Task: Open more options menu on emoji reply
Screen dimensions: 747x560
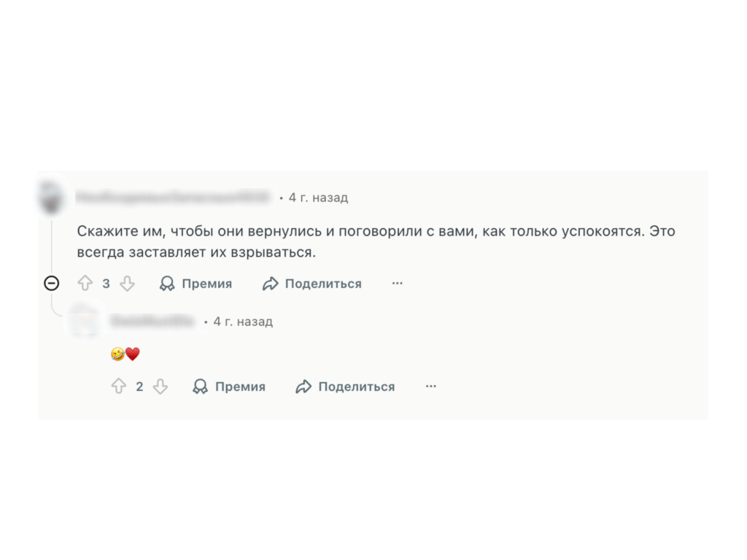Action: point(430,386)
